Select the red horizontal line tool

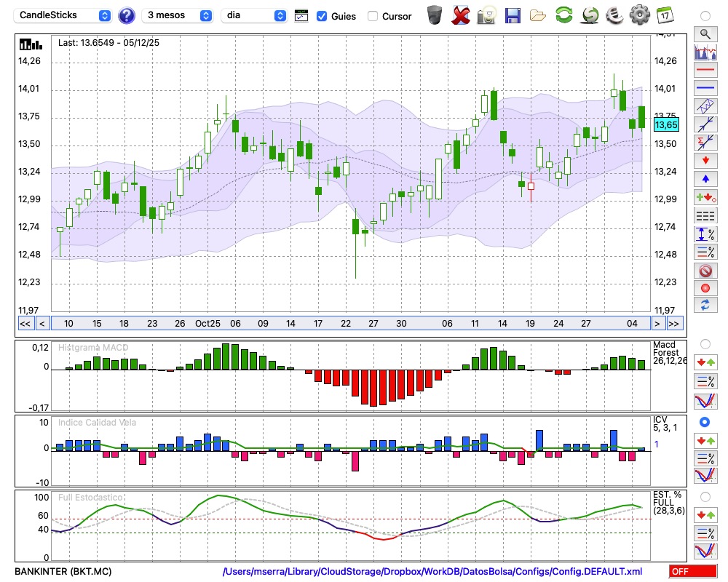pos(705,70)
